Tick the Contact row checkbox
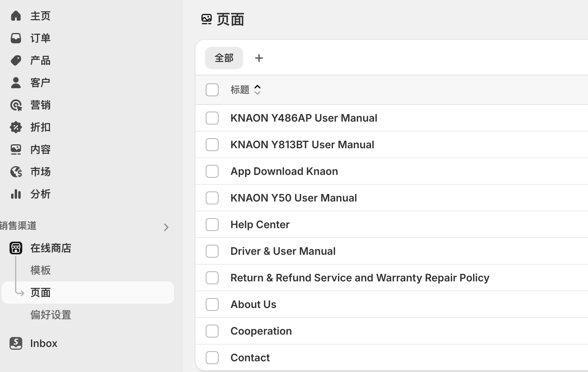The height and width of the screenshot is (372, 588). point(212,358)
